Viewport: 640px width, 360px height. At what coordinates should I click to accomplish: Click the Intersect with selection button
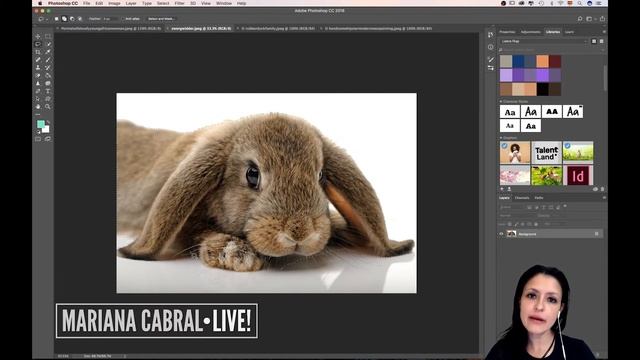pos(80,19)
